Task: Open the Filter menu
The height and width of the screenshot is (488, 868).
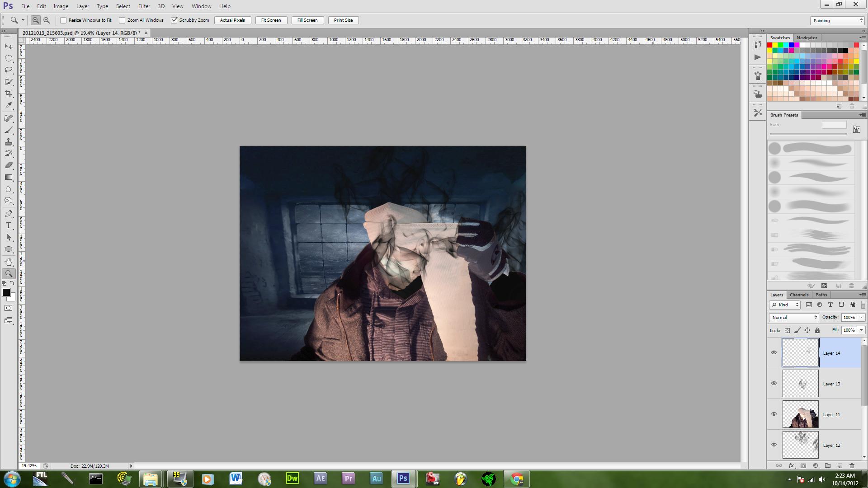Action: (x=144, y=6)
